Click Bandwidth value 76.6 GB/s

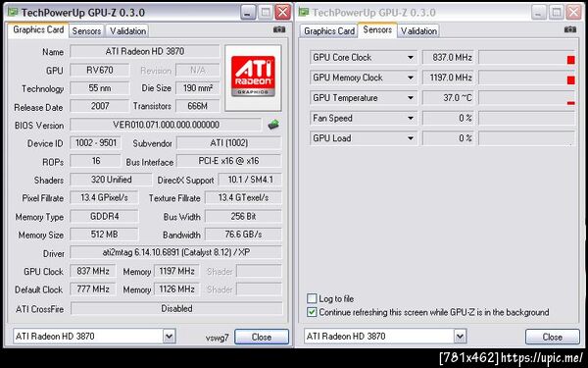pos(243,235)
